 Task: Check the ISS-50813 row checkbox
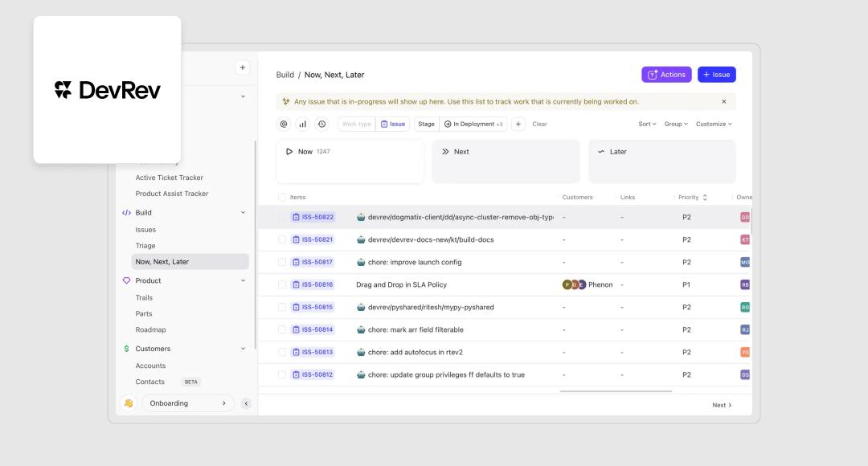[x=282, y=352]
